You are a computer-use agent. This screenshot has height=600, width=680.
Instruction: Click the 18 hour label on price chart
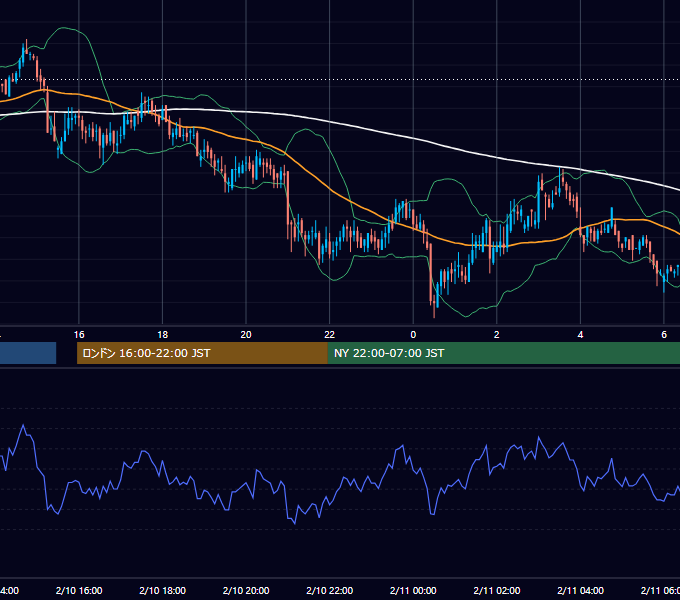(x=163, y=335)
